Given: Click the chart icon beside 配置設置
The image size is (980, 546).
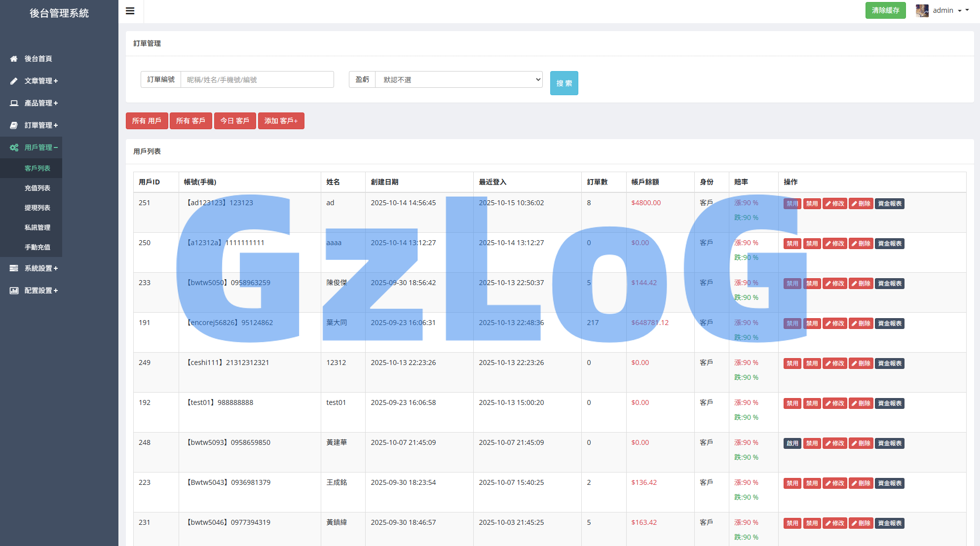Looking at the screenshot, I should [14, 291].
